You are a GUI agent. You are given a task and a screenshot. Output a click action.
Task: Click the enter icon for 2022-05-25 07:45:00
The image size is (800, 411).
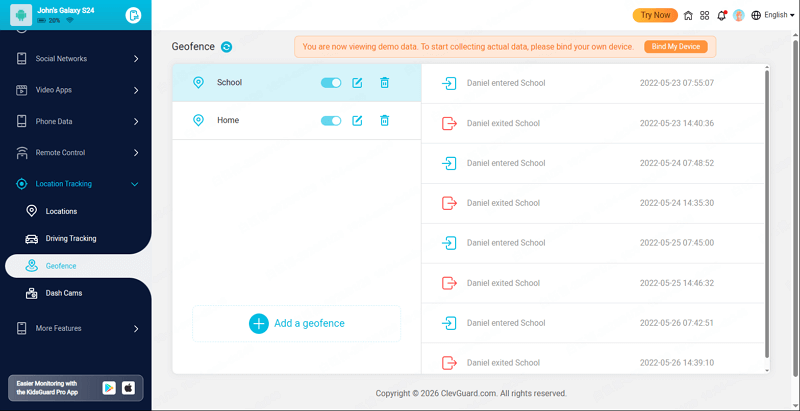449,243
